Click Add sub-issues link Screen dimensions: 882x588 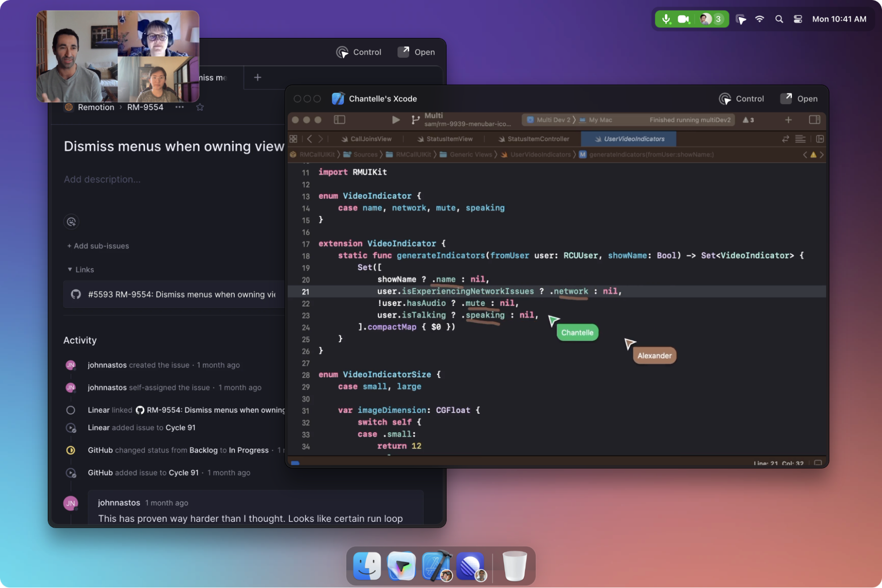[98, 246]
